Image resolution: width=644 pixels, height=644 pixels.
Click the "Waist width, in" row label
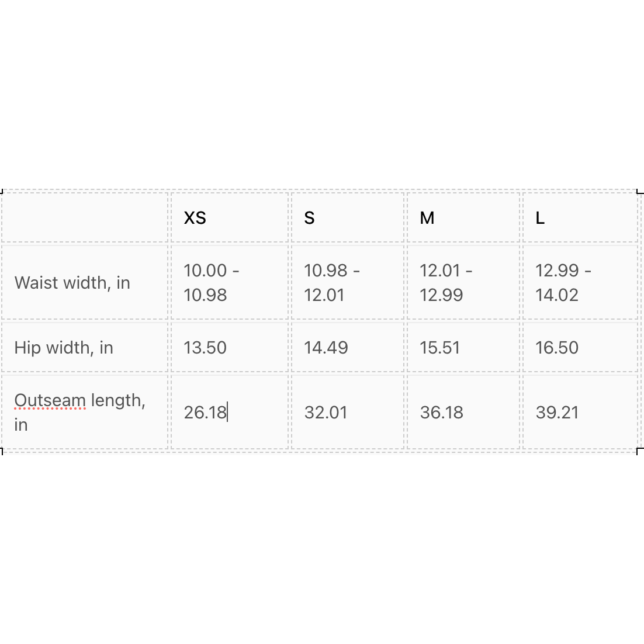pos(72,283)
